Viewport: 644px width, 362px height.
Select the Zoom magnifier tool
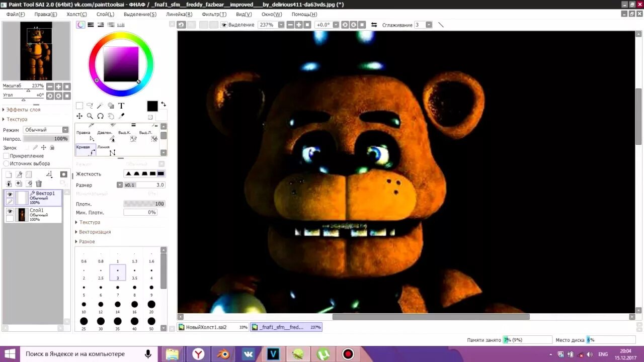pyautogui.click(x=90, y=116)
